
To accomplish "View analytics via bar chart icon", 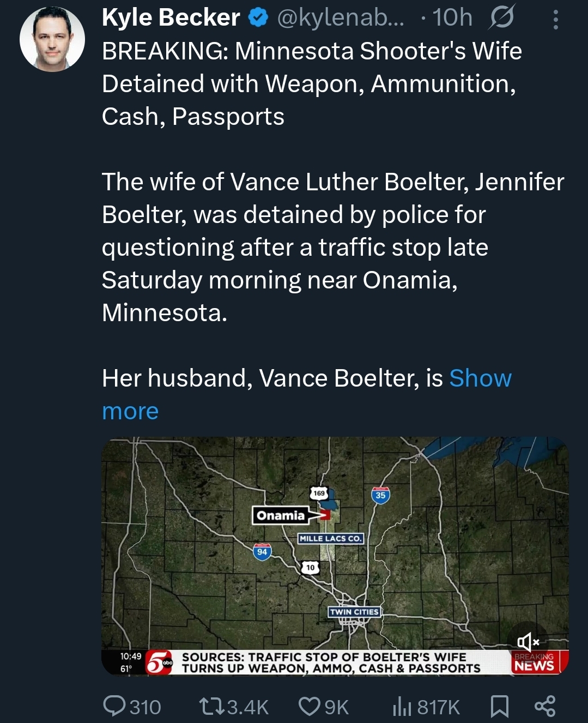I will pyautogui.click(x=402, y=706).
